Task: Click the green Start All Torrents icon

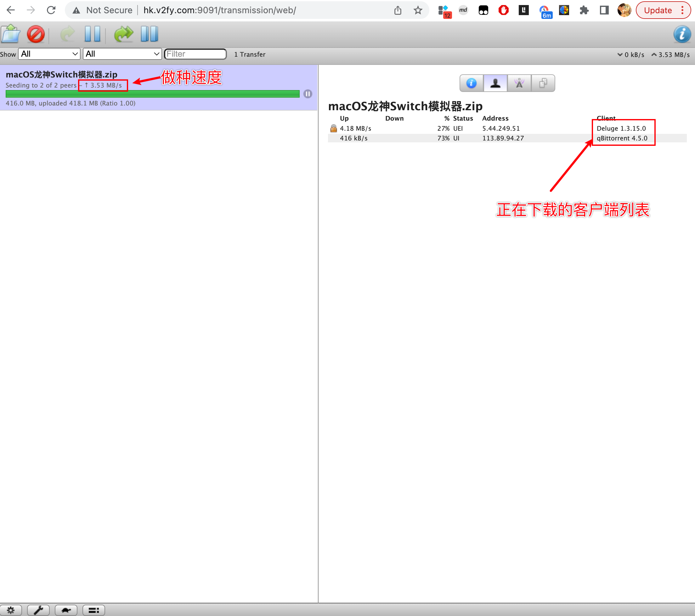Action: [123, 34]
